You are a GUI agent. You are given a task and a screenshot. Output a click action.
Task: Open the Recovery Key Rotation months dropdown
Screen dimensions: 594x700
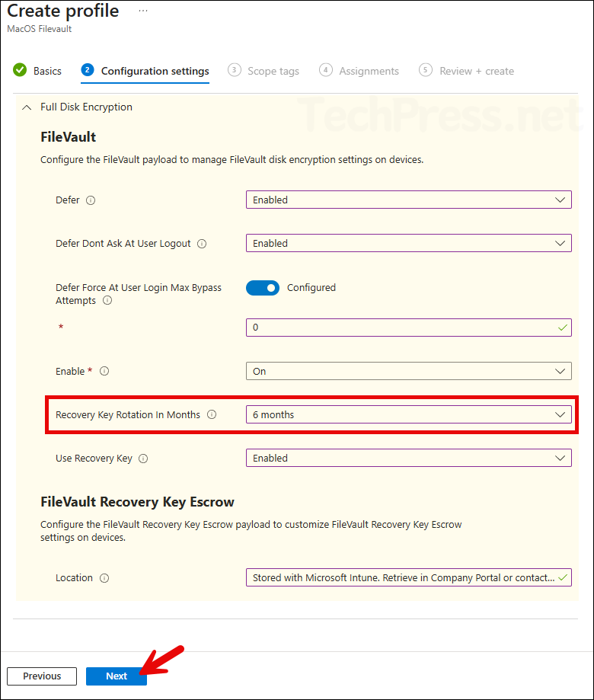(x=409, y=414)
